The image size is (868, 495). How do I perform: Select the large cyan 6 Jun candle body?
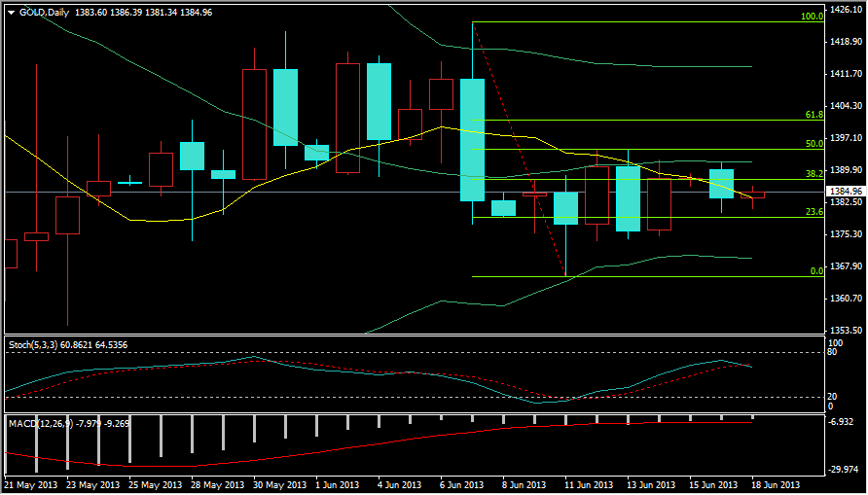[x=473, y=140]
